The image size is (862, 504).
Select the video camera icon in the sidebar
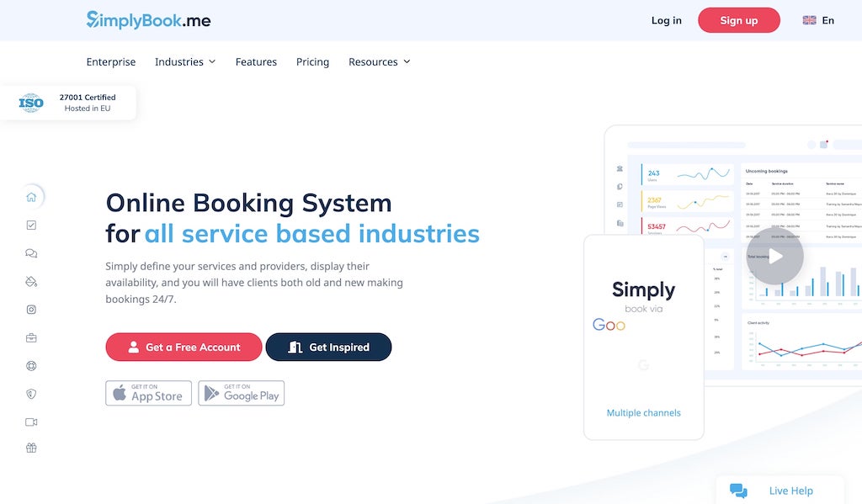pyautogui.click(x=31, y=422)
